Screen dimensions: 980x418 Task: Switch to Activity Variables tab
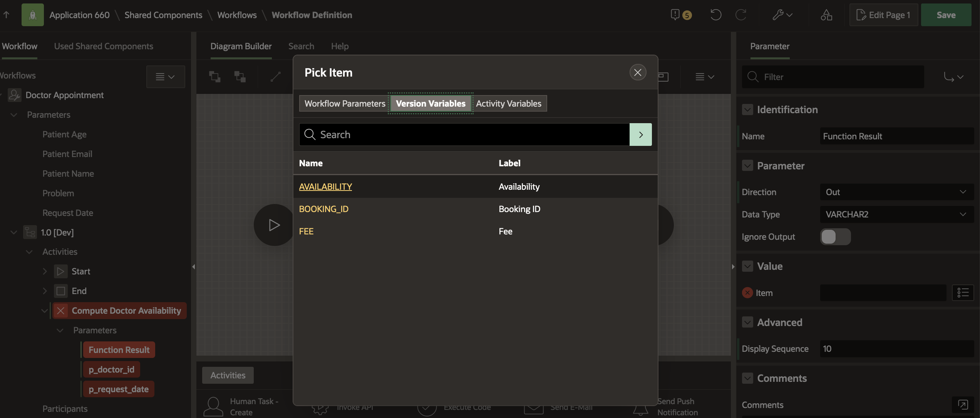click(x=508, y=104)
